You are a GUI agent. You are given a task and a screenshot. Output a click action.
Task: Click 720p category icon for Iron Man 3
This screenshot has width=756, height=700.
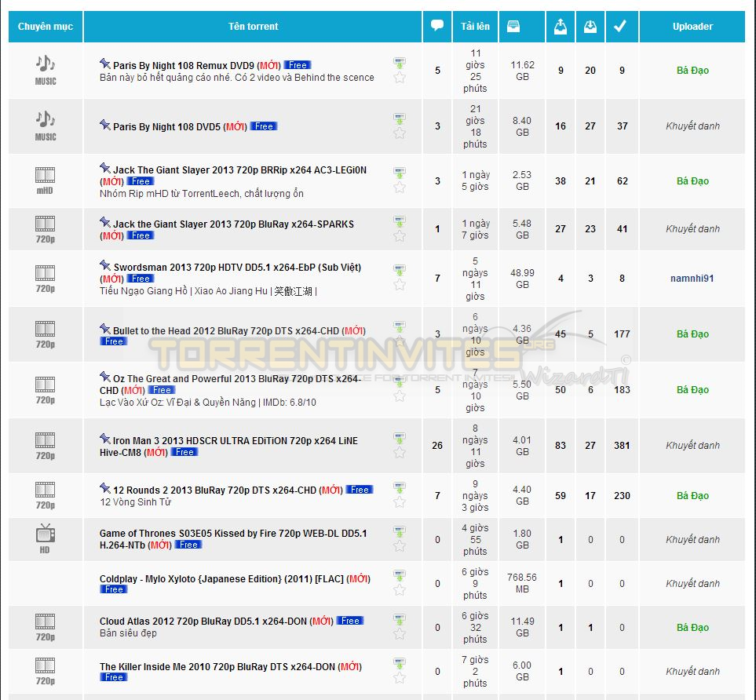(x=45, y=446)
